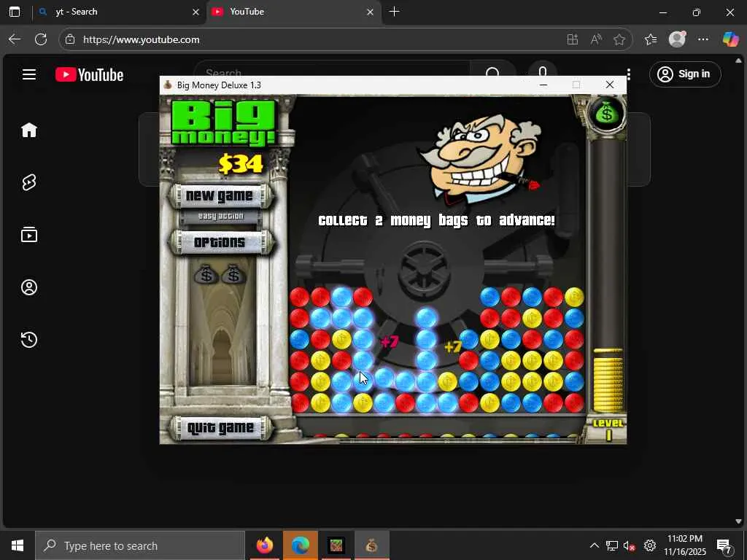View site information lock icon
Screen dimensions: 747x560
[70, 39]
